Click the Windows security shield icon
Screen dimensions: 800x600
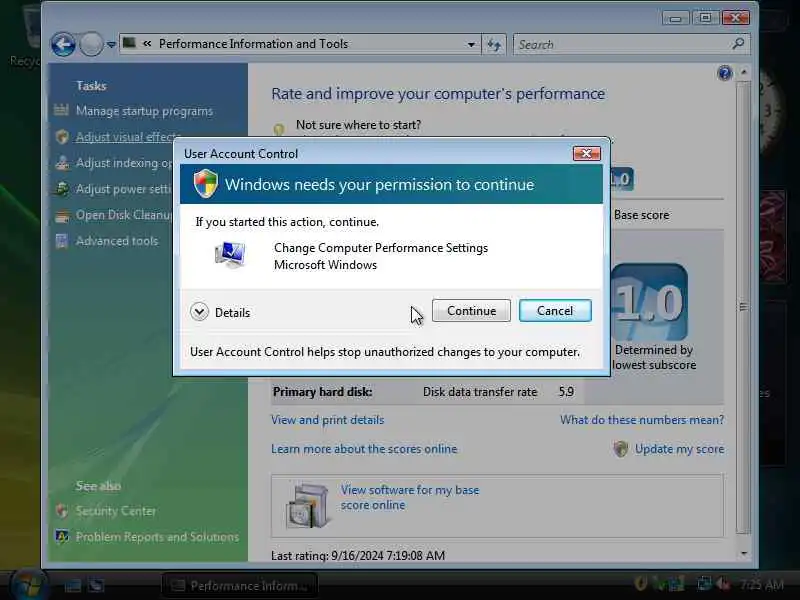pos(206,184)
